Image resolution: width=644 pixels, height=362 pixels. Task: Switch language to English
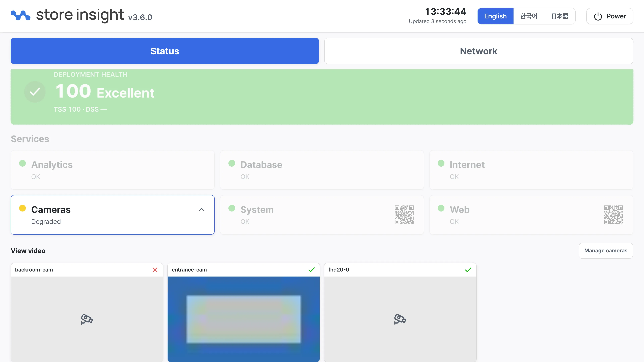[x=495, y=16]
